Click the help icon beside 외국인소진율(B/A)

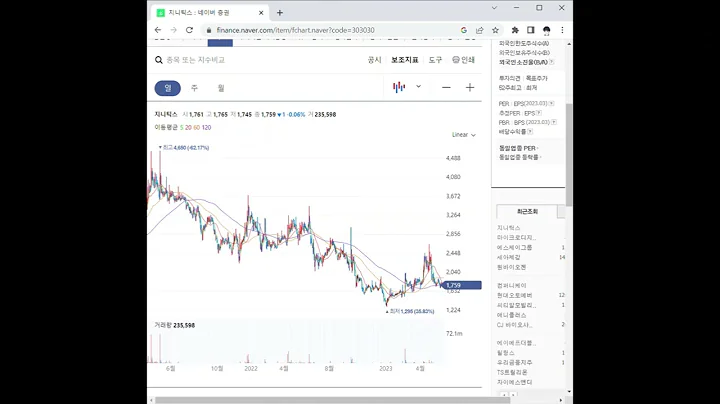click(x=551, y=62)
